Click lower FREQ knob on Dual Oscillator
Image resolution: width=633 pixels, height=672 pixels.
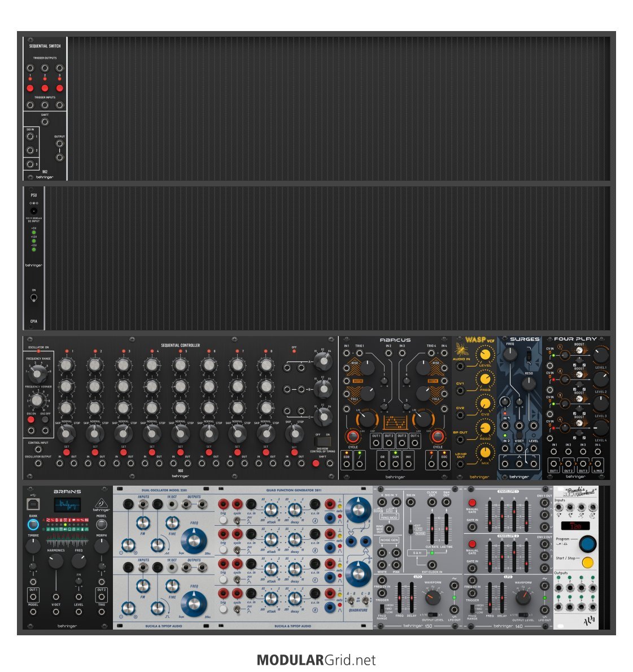coord(194,604)
